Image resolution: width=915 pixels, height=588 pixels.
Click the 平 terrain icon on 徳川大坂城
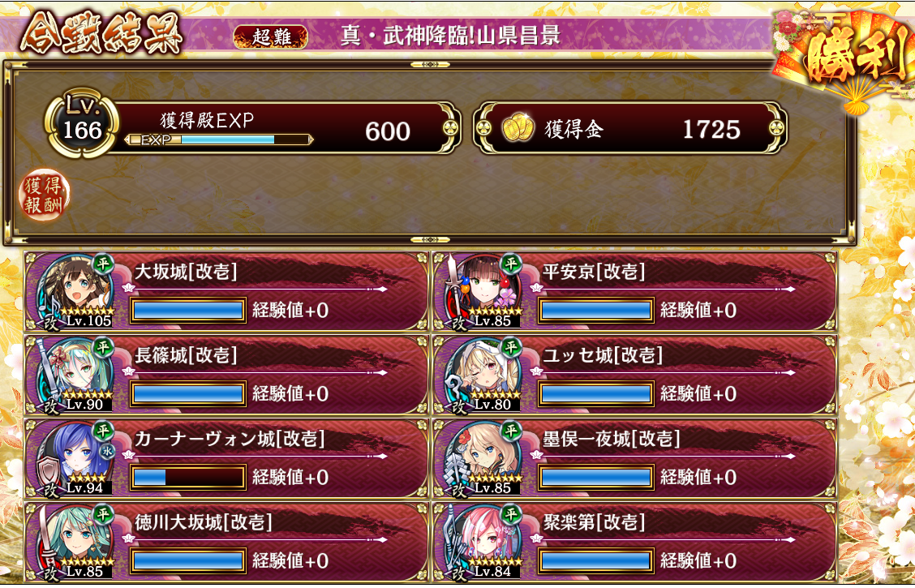pos(103,514)
